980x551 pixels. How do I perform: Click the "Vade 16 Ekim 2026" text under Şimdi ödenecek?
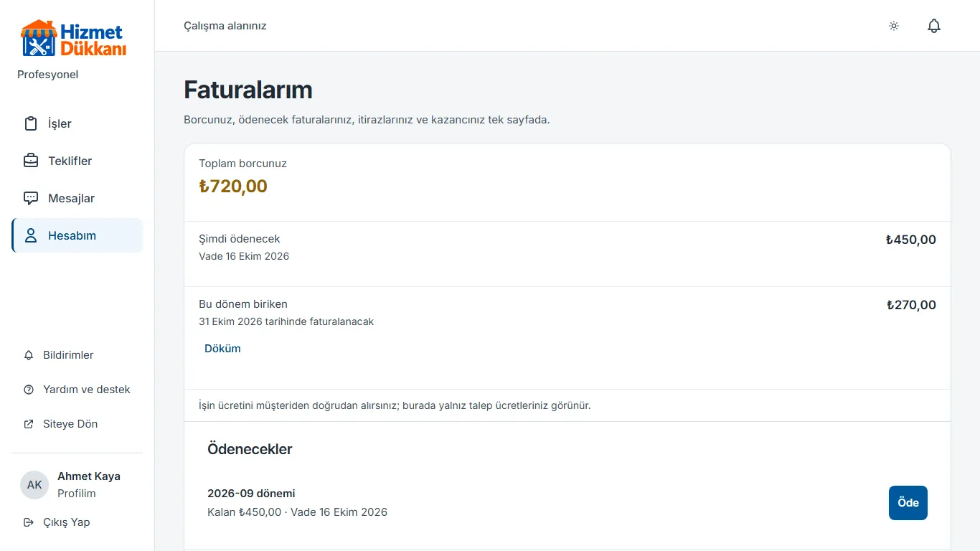click(x=244, y=256)
